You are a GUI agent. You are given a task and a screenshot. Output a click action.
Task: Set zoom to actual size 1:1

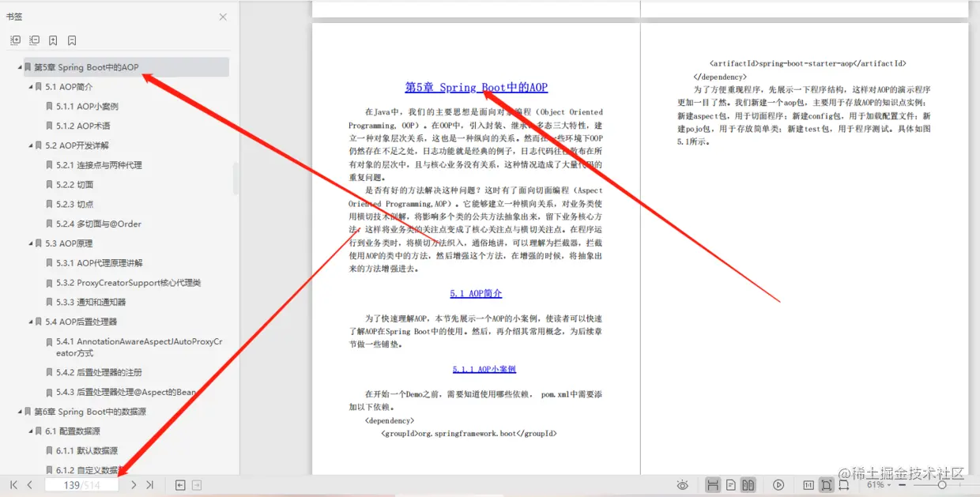coord(808,485)
